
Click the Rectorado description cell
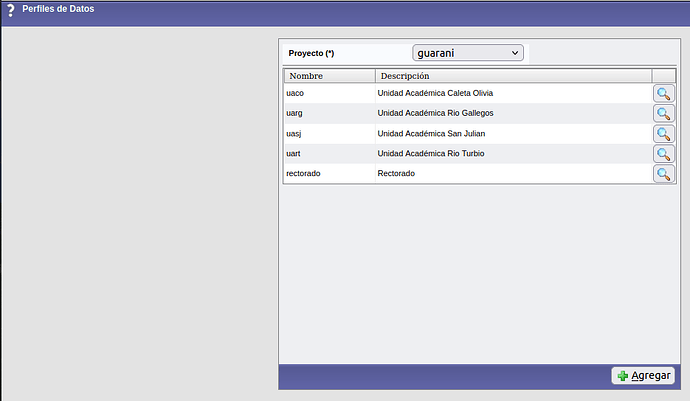coord(396,174)
